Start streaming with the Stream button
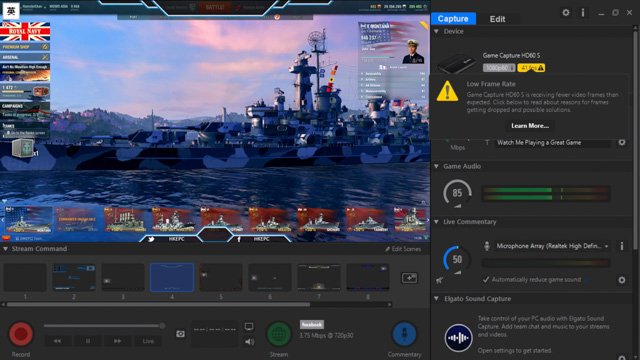 [x=279, y=334]
